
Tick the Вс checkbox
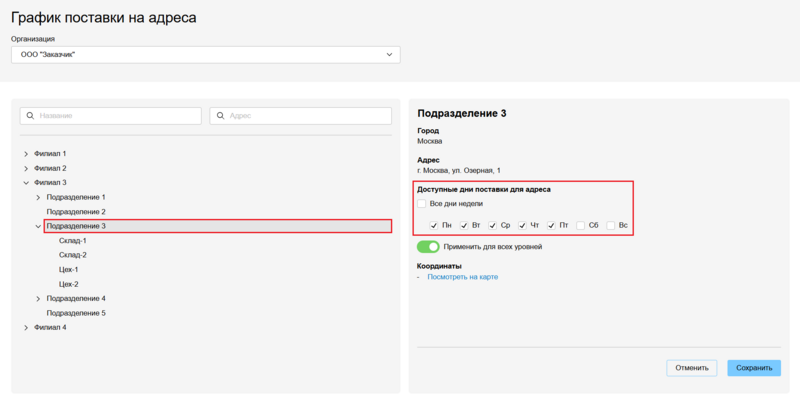611,226
